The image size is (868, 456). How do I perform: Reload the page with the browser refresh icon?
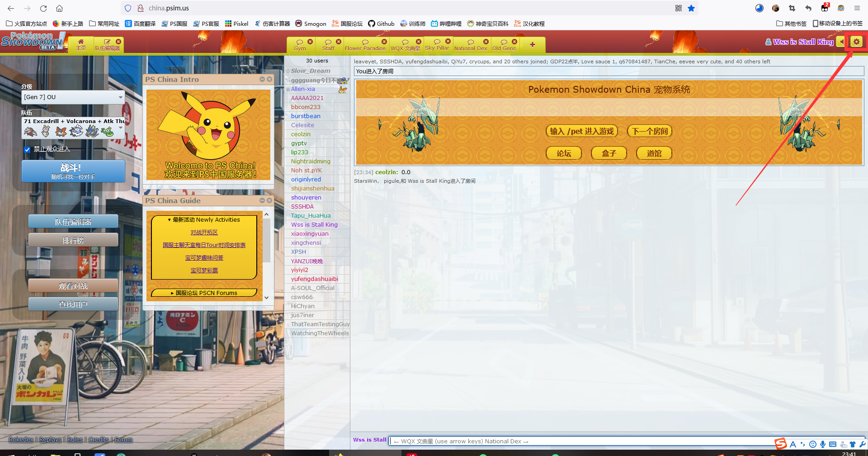pos(43,8)
